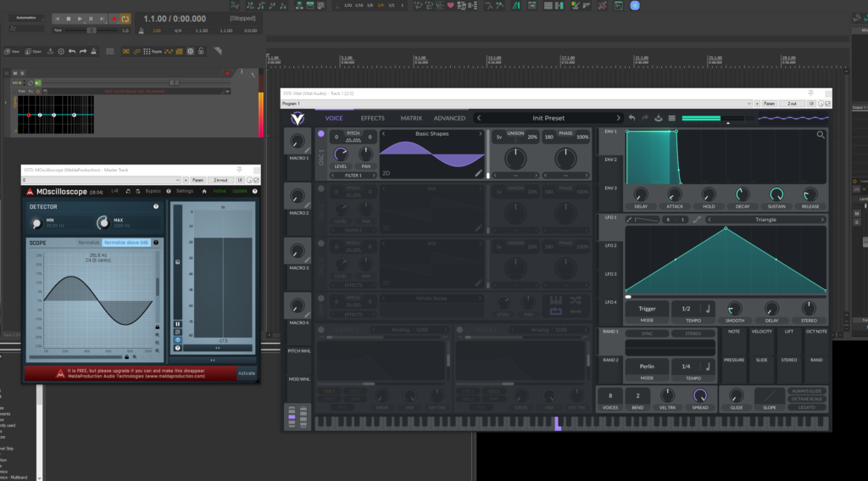Click the undo arrow in the main toolbar

coord(72,52)
